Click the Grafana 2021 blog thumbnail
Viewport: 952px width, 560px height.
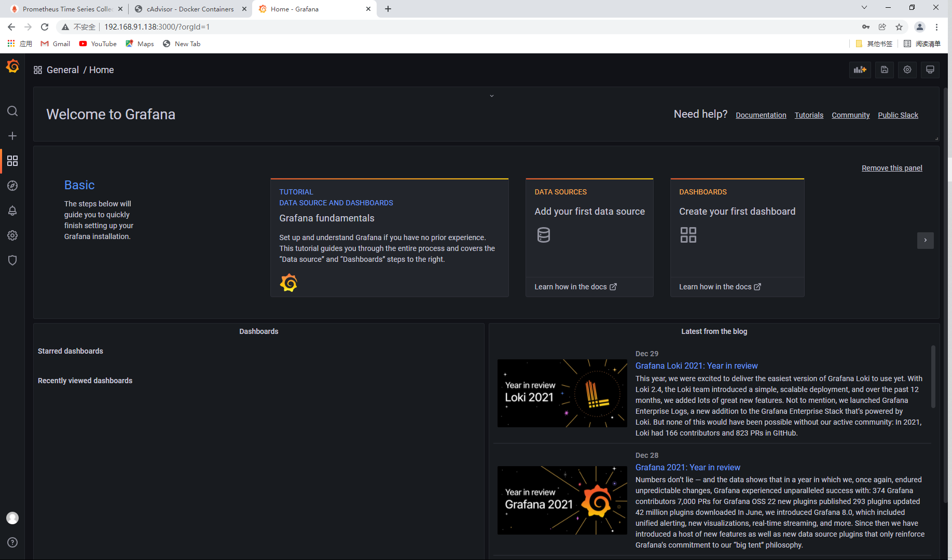[562, 500]
